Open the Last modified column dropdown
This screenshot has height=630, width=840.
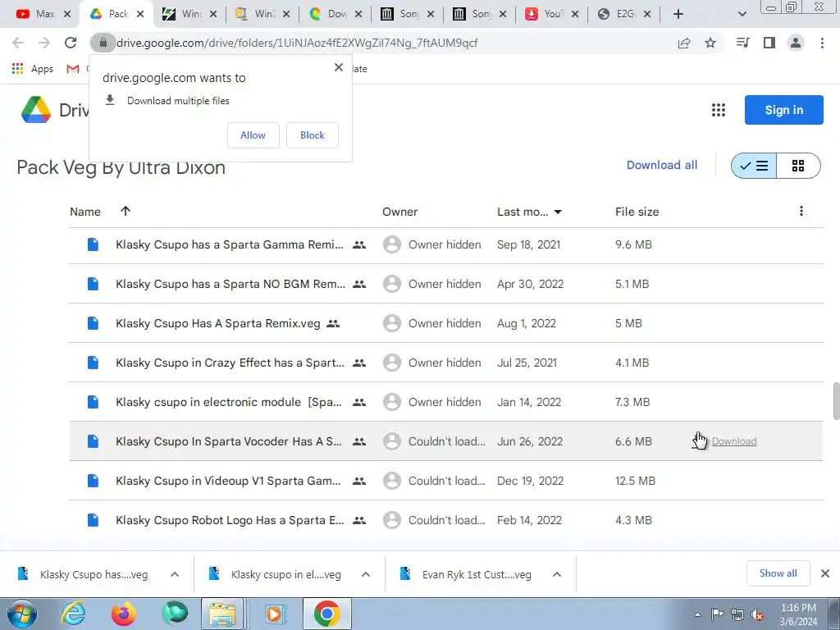click(x=558, y=212)
